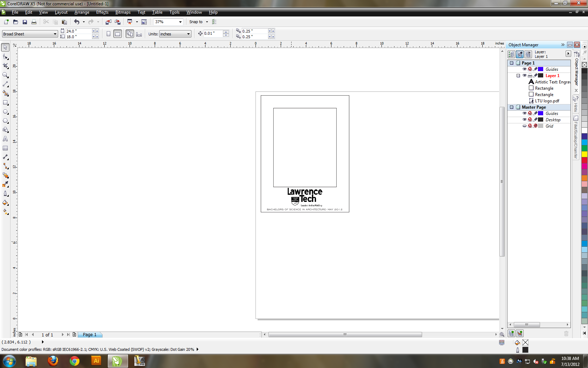Click the nudge offset 0.01 field
The width and height of the screenshot is (588, 368).
click(213, 34)
